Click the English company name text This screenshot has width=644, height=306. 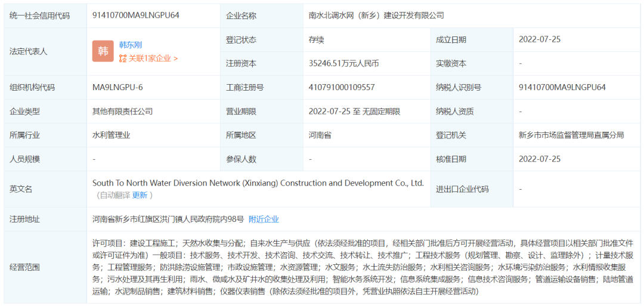[258, 183]
